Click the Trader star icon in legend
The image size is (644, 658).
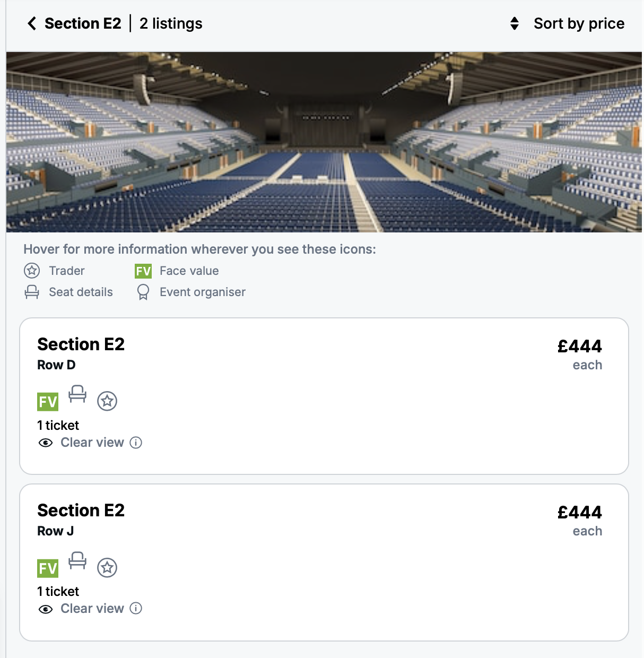[x=32, y=271]
